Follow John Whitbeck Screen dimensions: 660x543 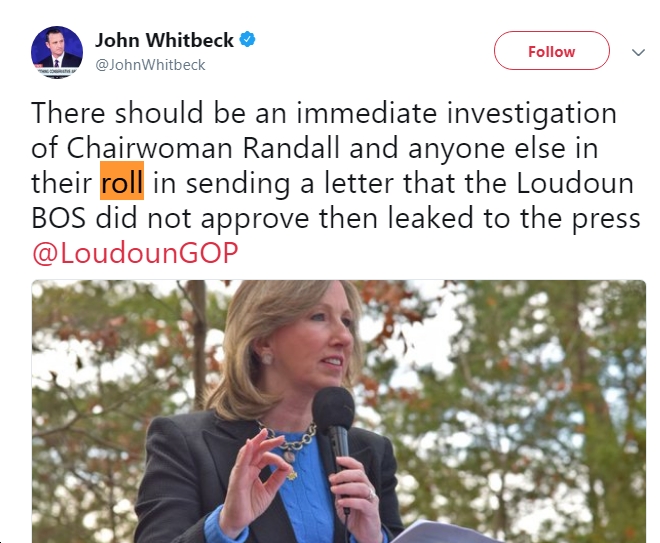[551, 51]
